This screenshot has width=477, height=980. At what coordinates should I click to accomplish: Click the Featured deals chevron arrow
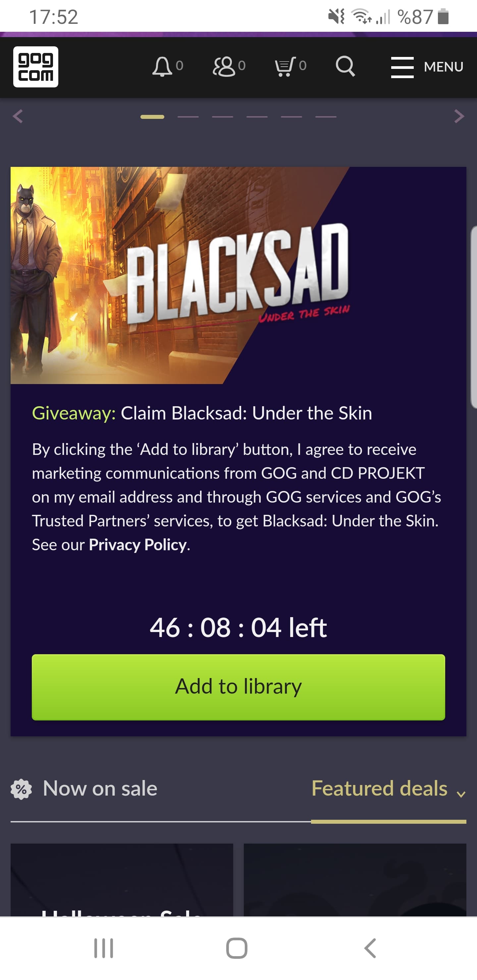point(461,794)
